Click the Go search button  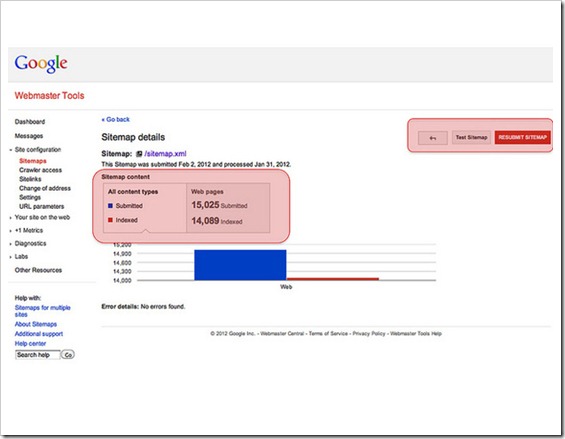[68, 355]
